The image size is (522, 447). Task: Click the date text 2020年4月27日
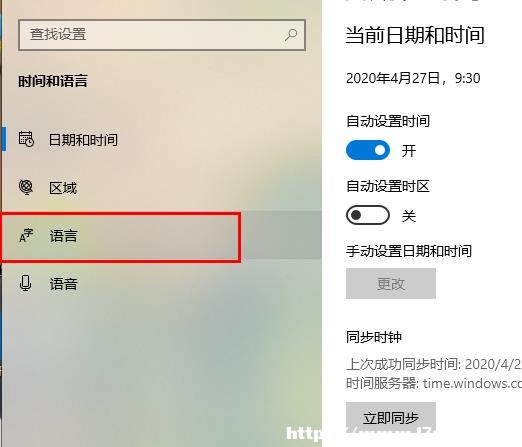(393, 78)
